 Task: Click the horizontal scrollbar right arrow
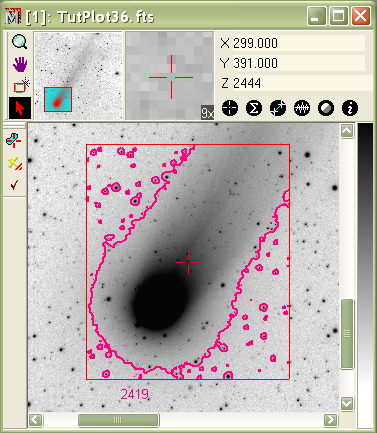[331, 420]
